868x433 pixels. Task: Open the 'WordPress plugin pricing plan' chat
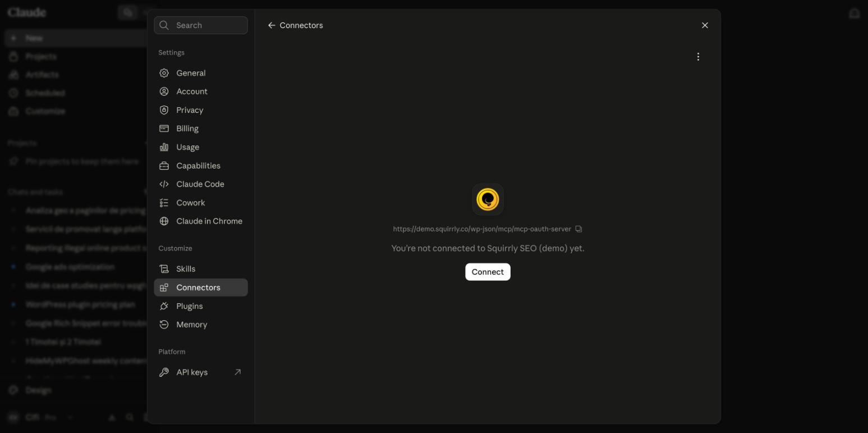80,304
